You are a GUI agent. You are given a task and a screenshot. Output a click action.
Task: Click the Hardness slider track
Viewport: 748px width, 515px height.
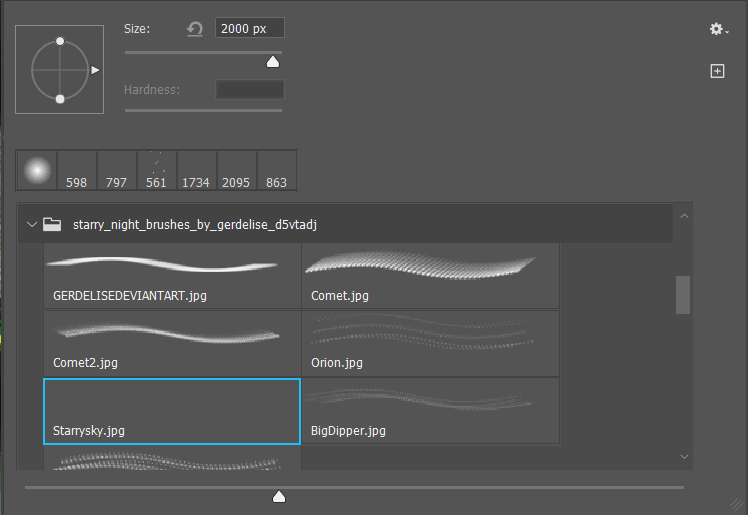[x=203, y=111]
